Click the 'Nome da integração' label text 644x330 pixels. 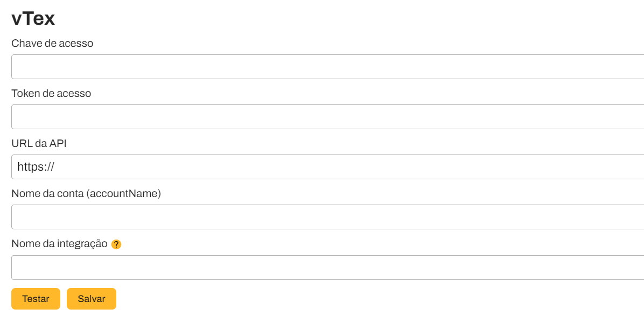[59, 243]
